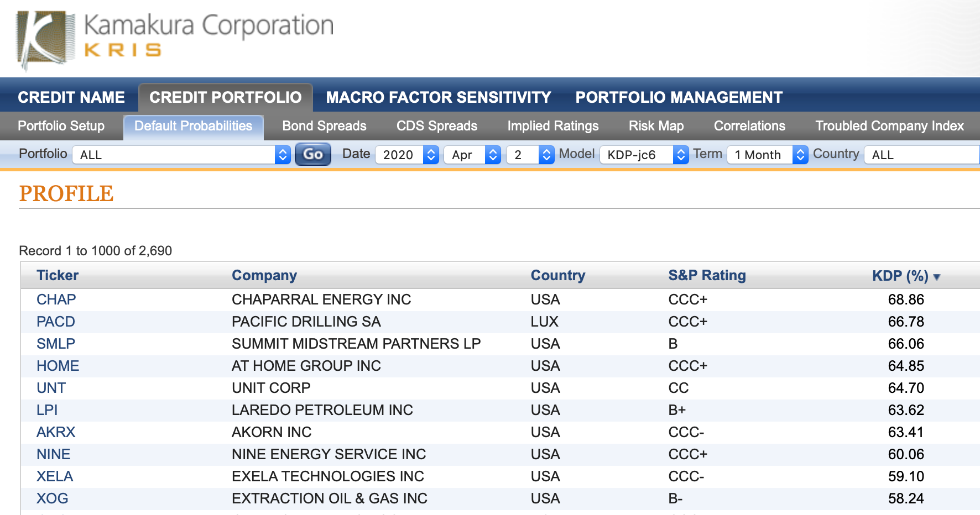The height and width of the screenshot is (515, 980).
Task: Sort table by Ticker column
Action: [58, 275]
